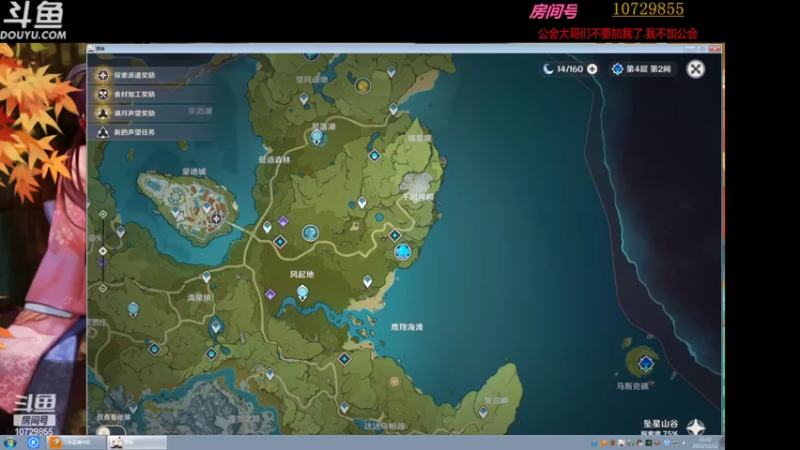Open the 声望奖励 notification row

tap(152, 113)
